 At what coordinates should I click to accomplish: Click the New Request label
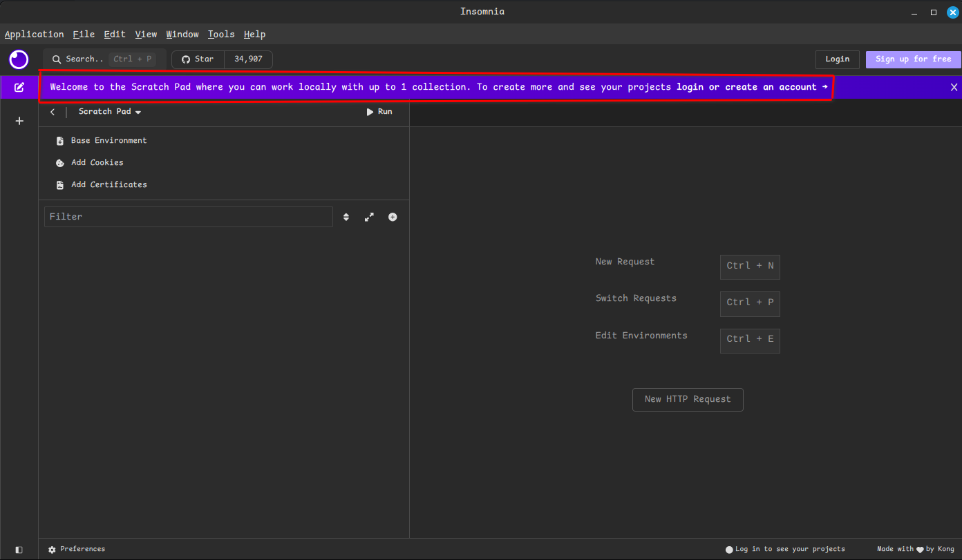point(625,262)
